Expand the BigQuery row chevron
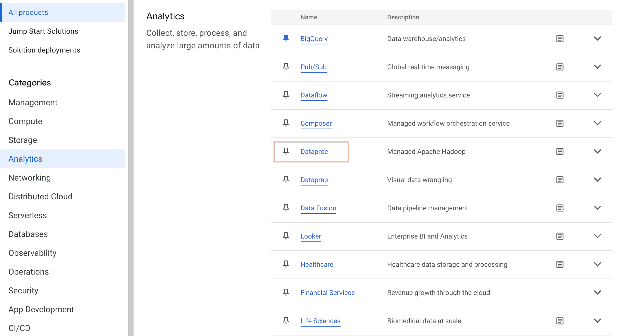Image resolution: width=644 pixels, height=336 pixels. [x=598, y=39]
